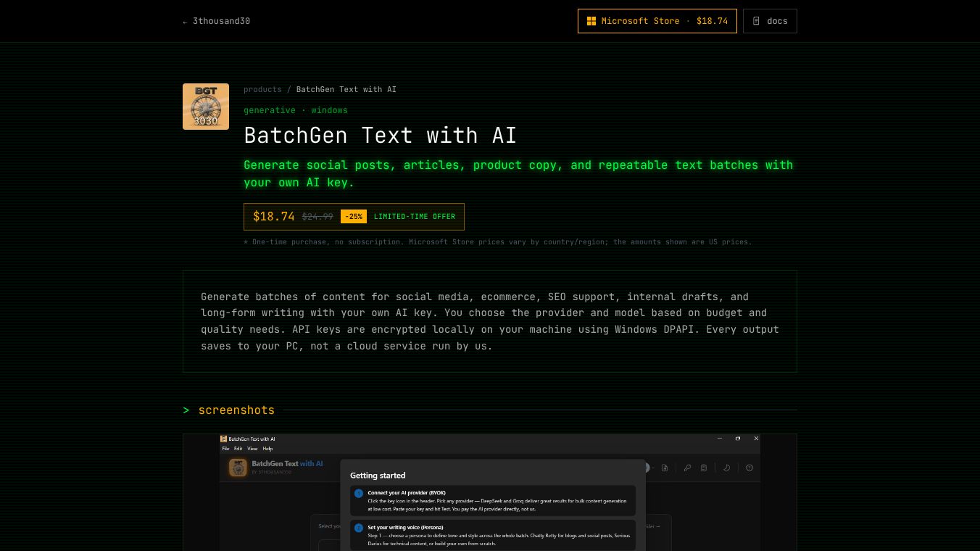Open the Getting started app screenshot thumbnail

(490, 492)
